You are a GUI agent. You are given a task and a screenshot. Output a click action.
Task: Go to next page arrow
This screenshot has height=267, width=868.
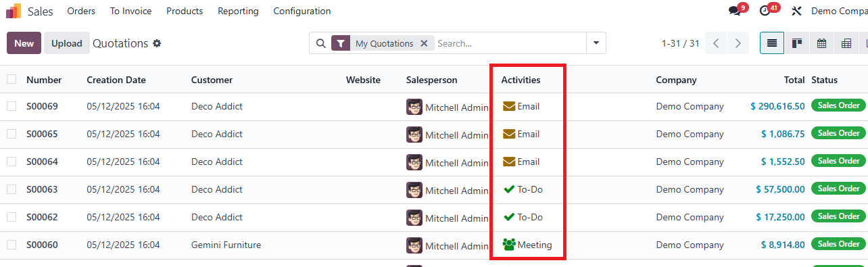point(738,43)
